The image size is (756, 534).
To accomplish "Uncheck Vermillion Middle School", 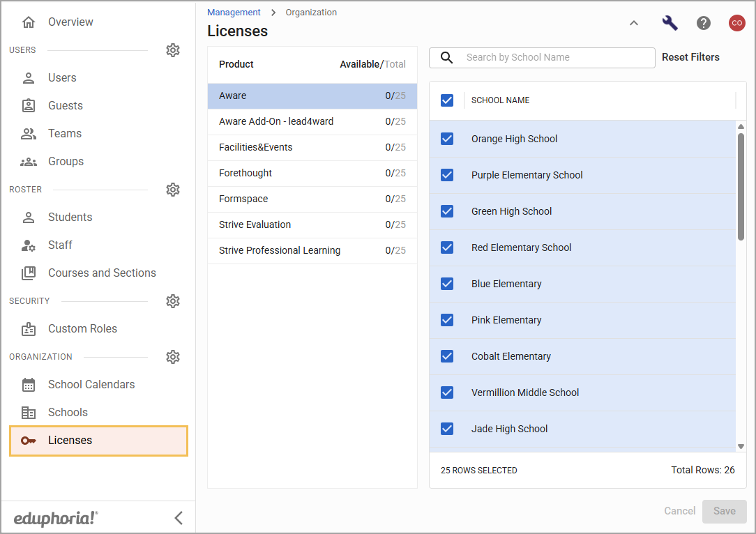I will tap(447, 392).
